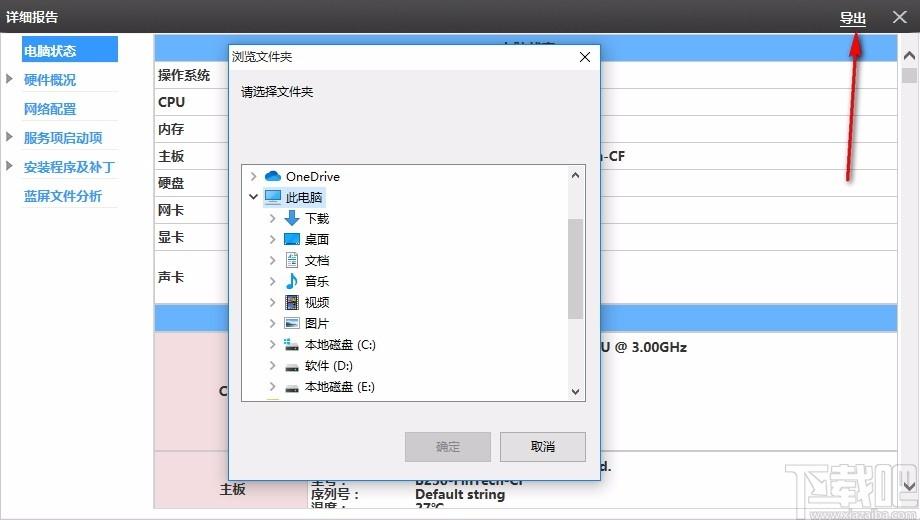Expand the 本地磁盘 (E:) node

point(272,386)
